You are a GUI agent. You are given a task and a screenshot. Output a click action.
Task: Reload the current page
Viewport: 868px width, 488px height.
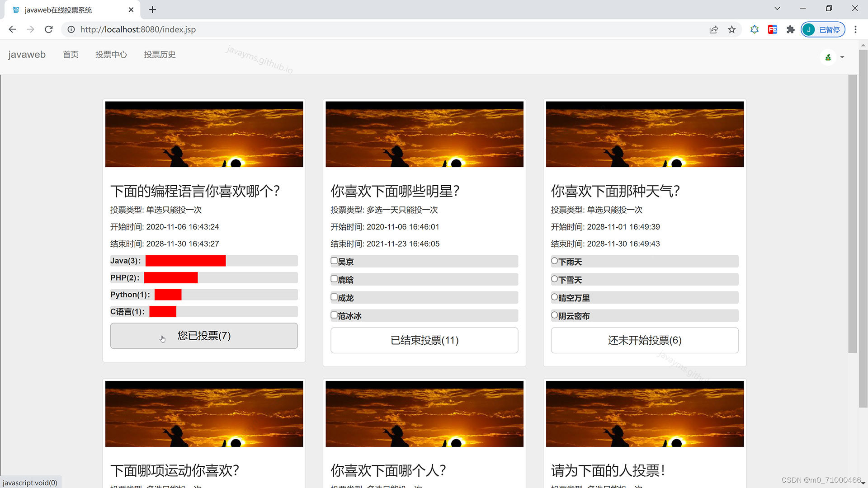(49, 29)
